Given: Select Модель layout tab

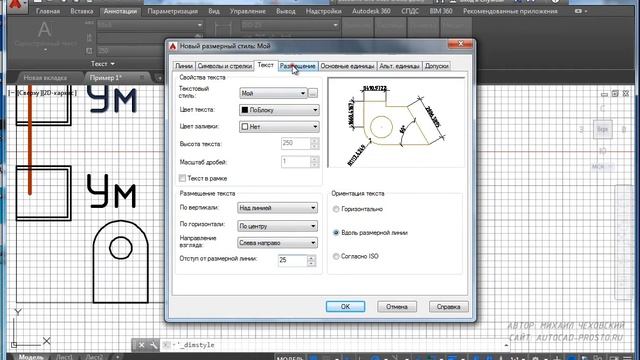Looking at the screenshot, I should point(31,357).
